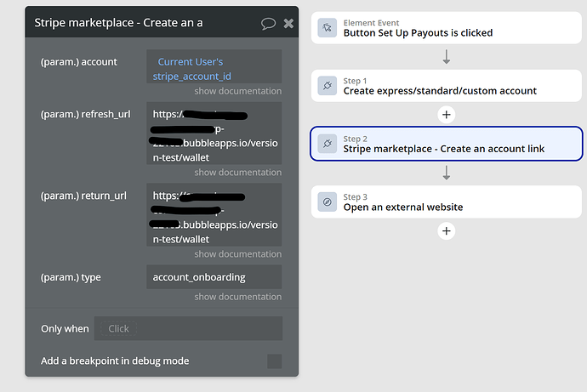This screenshot has width=587, height=392.
Task: Edit the type field account_onboarding
Action: (214, 277)
